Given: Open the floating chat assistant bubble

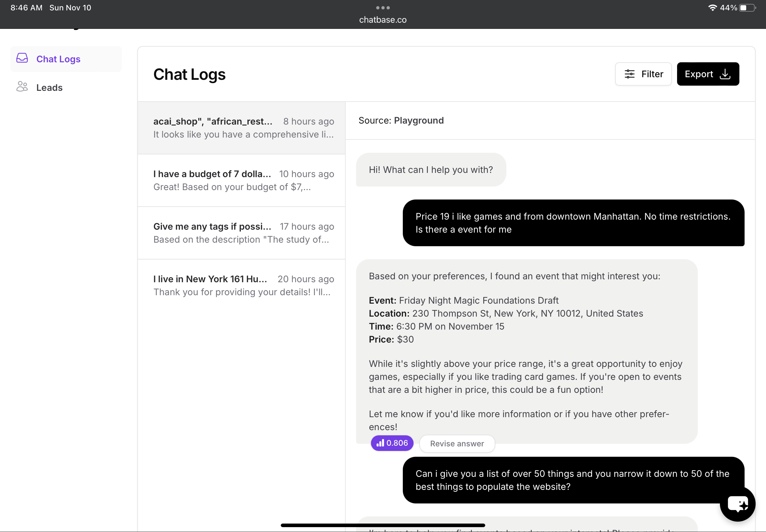Looking at the screenshot, I should tap(737, 503).
